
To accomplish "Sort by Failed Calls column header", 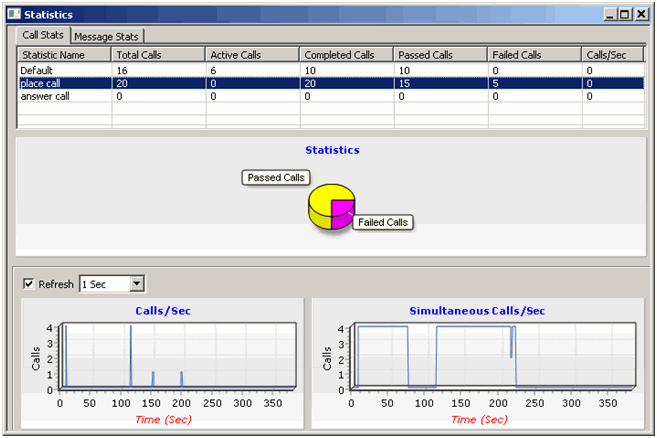I will [x=534, y=55].
